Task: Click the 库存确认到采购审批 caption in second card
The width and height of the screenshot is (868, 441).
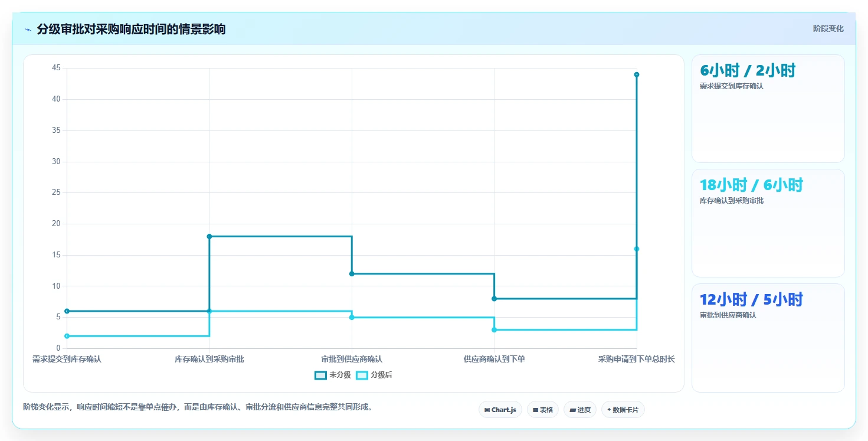Action: coord(732,201)
